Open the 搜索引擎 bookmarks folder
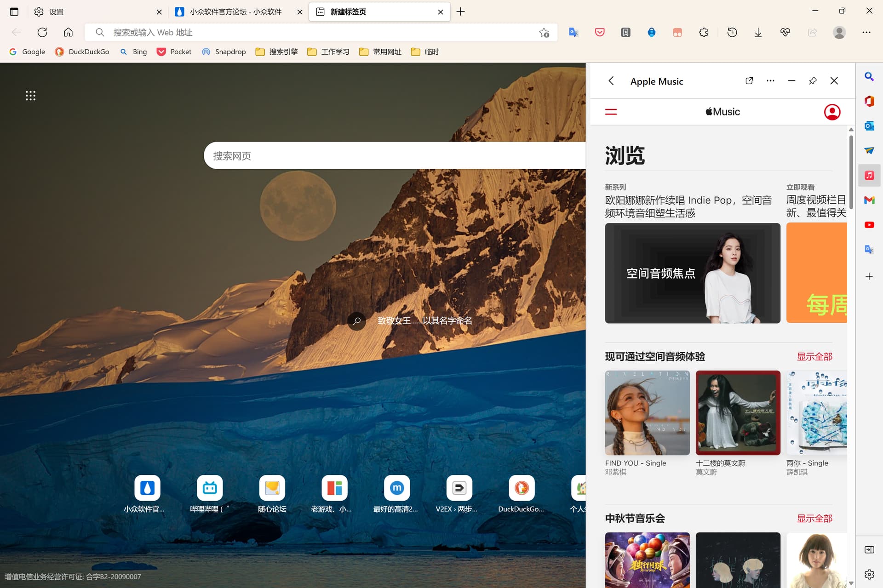 [277, 51]
